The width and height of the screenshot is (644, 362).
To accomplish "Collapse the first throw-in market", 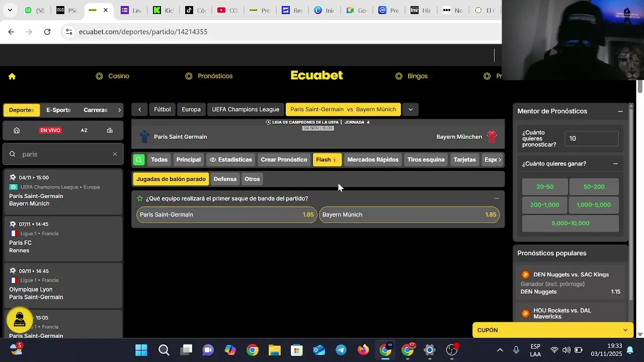I will click(497, 199).
